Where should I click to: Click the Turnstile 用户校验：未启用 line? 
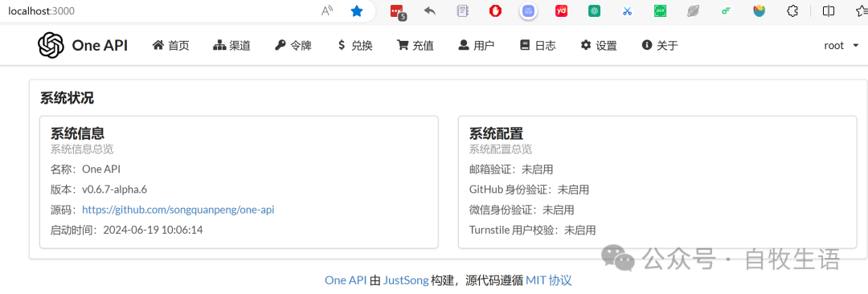tap(533, 230)
